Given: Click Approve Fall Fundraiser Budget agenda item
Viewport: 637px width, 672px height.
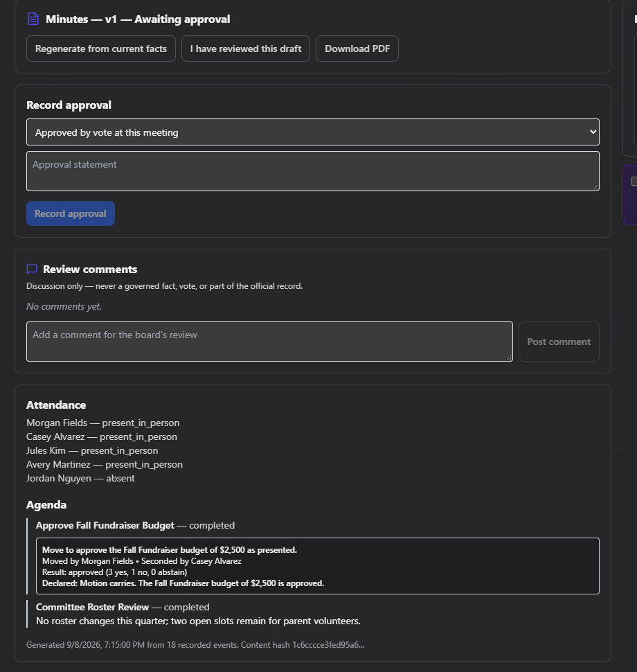Looking at the screenshot, I should pos(136,525).
